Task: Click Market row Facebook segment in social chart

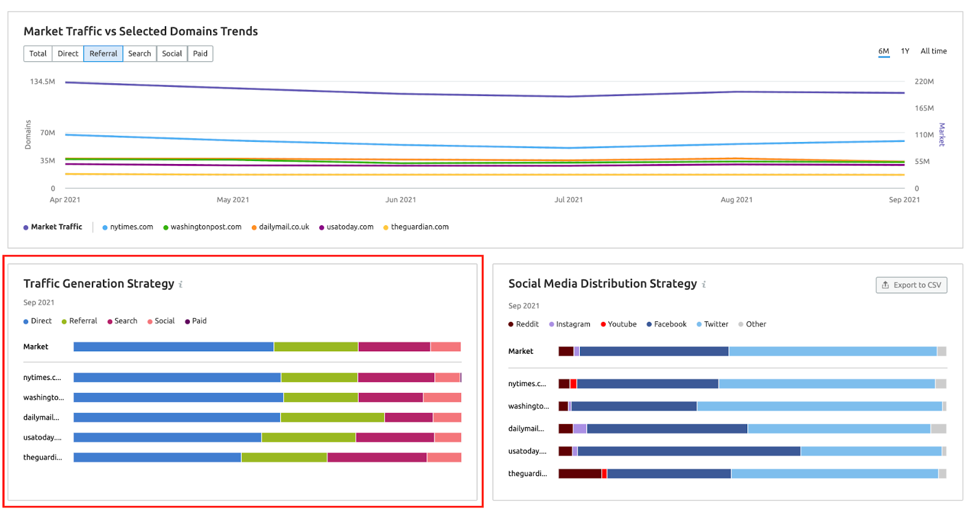Action: pyautogui.click(x=654, y=351)
